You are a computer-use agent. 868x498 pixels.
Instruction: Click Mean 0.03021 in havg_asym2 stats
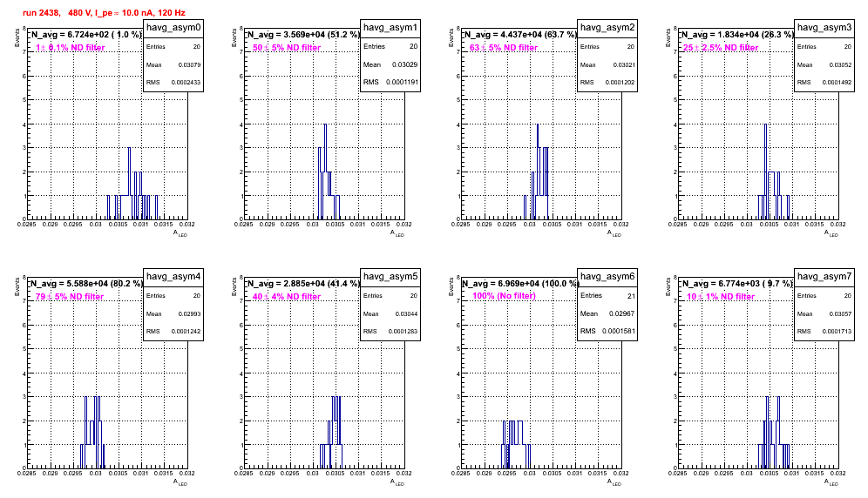pyautogui.click(x=607, y=64)
